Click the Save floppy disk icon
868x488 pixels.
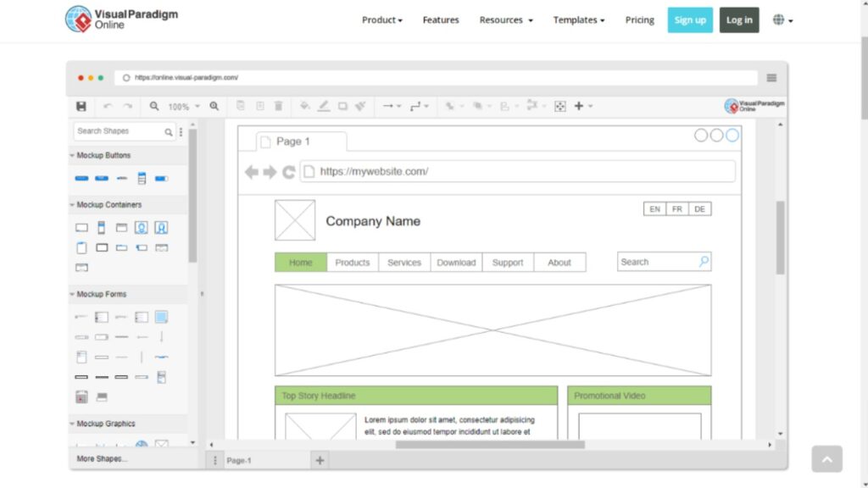pos(81,107)
